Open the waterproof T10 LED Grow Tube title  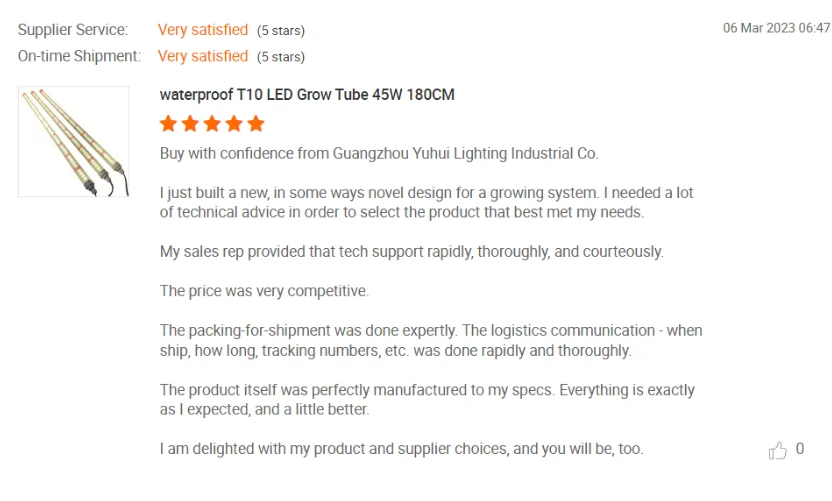(x=307, y=95)
